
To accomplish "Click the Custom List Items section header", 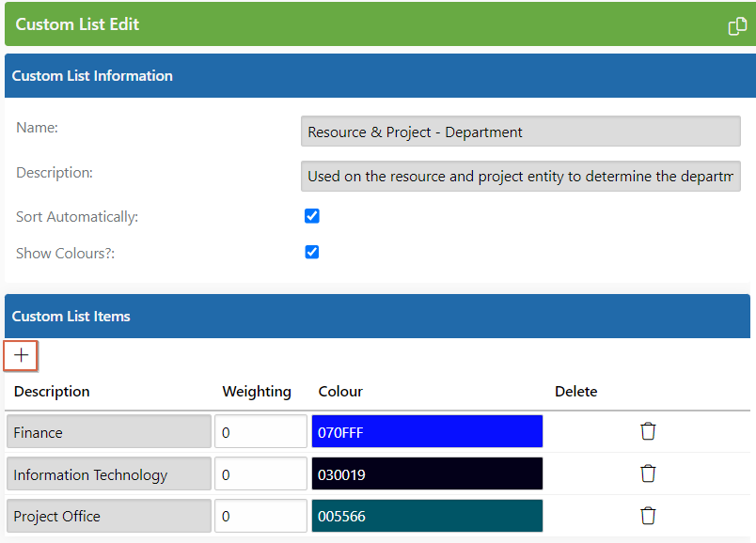I will 377,316.
